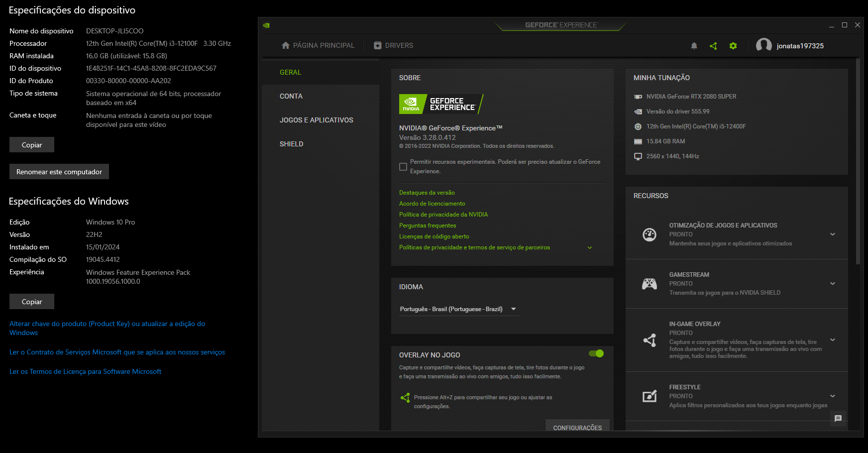
Task: Click processor value i3-12100F 3.30 GHz
Action: pos(158,43)
